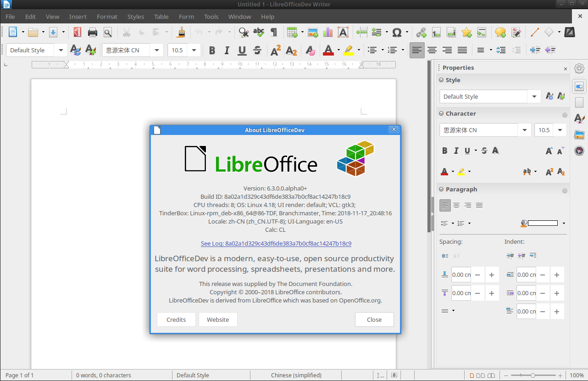Image resolution: width=588 pixels, height=381 pixels.
Task: Toggle Superscript in formatting toolbar
Action: tap(276, 50)
